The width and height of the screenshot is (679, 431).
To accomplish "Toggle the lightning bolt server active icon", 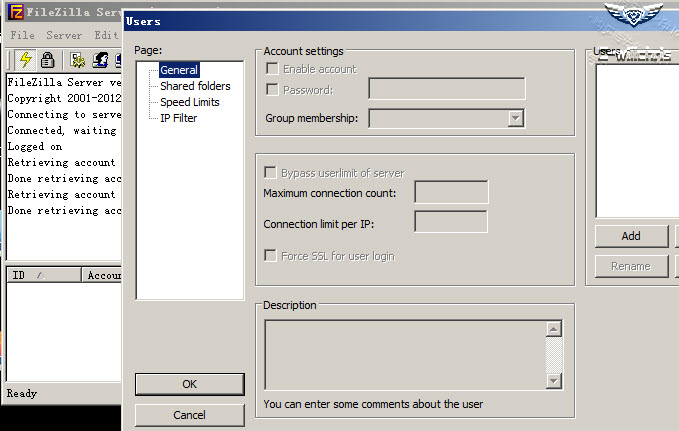I will 25,60.
